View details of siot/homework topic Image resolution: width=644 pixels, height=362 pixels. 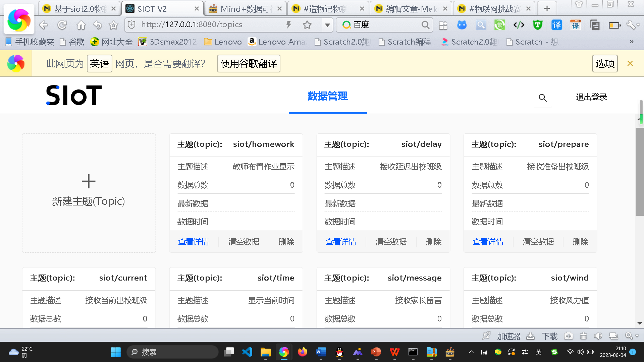(194, 242)
